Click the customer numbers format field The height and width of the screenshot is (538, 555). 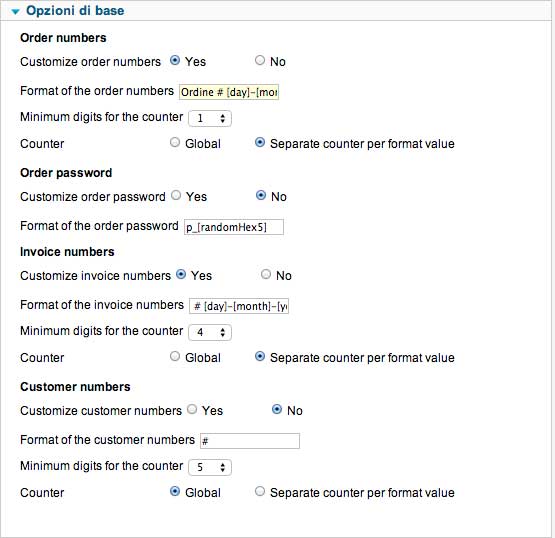point(250,441)
